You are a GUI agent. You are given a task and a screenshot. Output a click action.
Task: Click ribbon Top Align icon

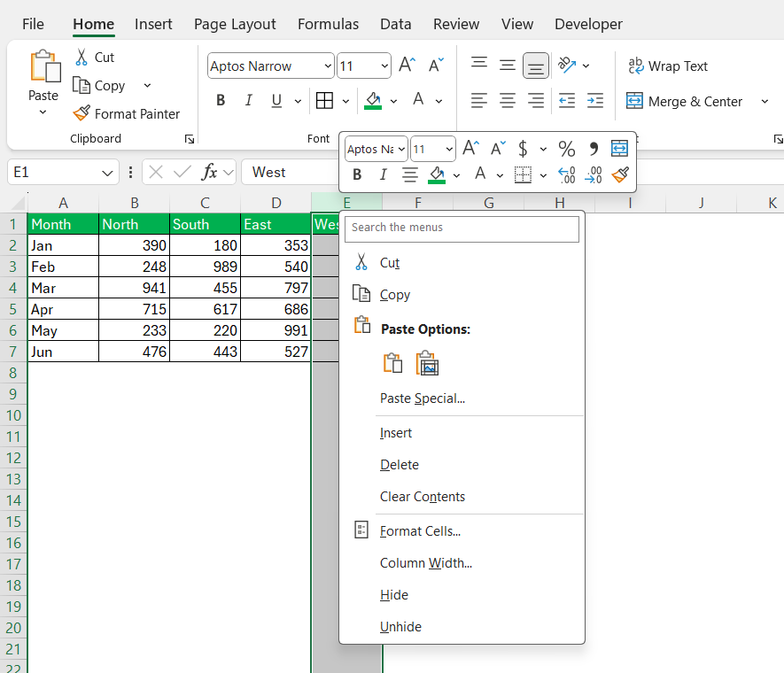click(479, 63)
